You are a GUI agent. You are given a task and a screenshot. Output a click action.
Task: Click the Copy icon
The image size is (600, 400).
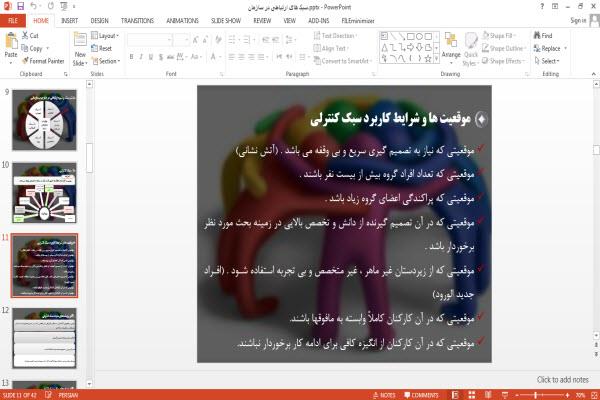pyautogui.click(x=25, y=48)
